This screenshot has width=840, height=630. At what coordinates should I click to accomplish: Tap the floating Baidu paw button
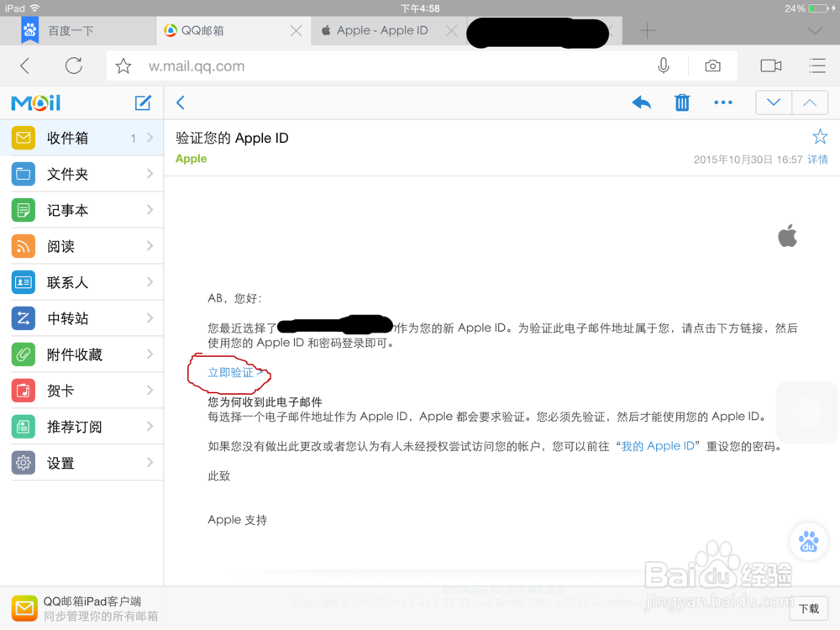pyautogui.click(x=808, y=541)
